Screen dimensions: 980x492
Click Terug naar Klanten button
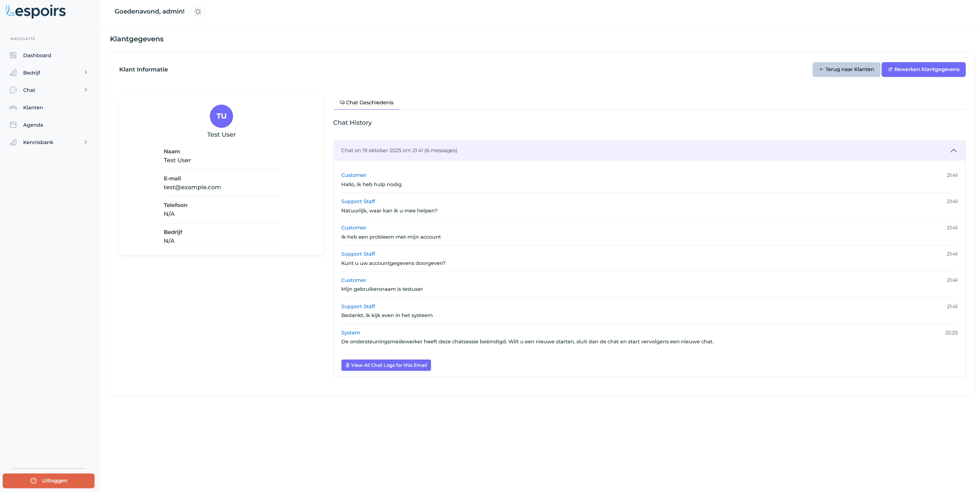[846, 70]
